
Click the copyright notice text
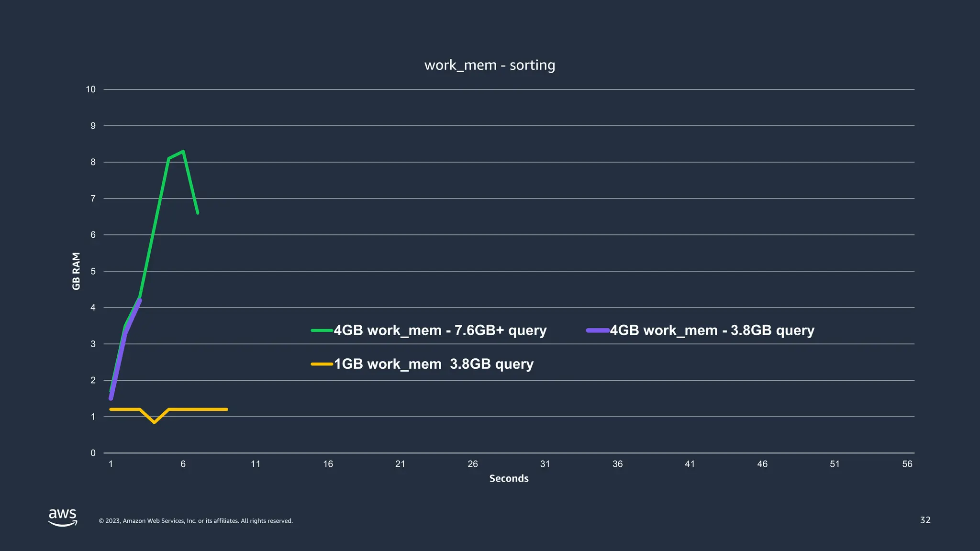point(196,521)
